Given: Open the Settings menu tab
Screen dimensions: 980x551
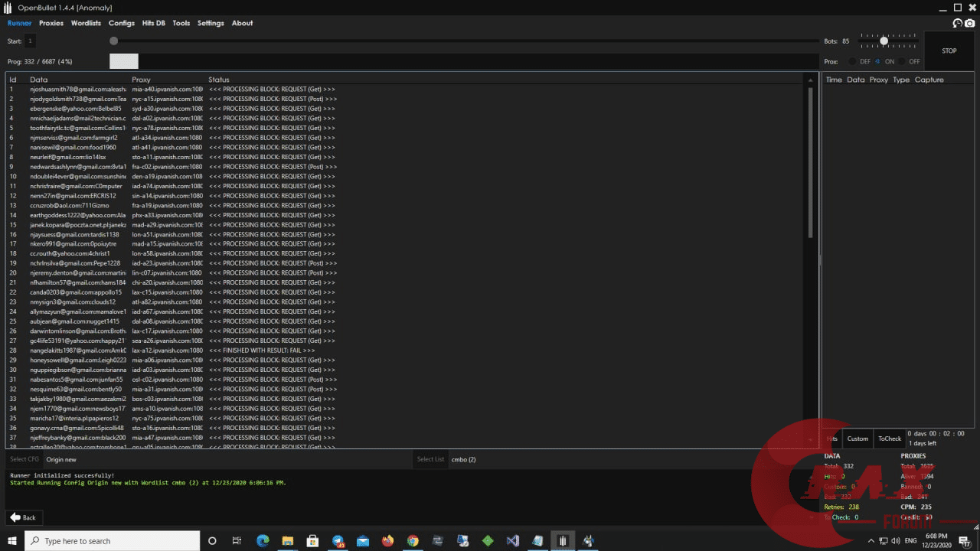Looking at the screenshot, I should click(x=211, y=23).
